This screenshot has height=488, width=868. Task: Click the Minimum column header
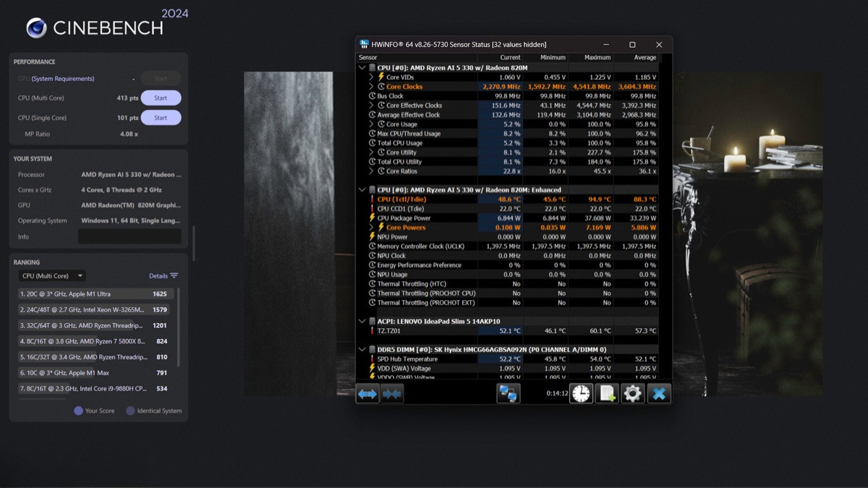pos(553,58)
